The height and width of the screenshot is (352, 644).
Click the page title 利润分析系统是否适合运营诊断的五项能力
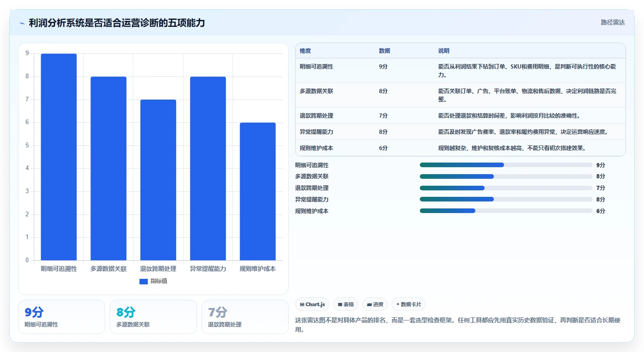[x=117, y=23]
